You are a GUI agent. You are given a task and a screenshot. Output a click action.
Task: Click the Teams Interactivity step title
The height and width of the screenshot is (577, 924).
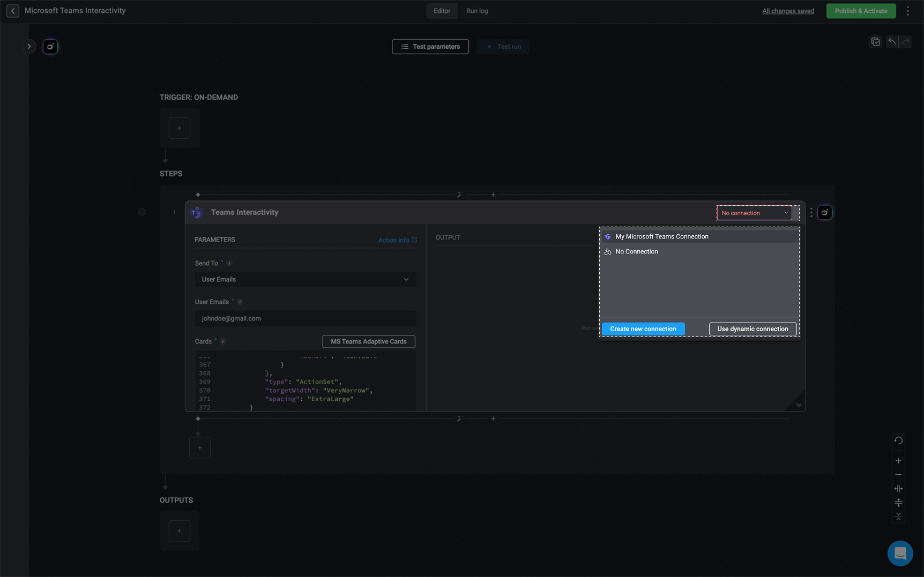244,212
